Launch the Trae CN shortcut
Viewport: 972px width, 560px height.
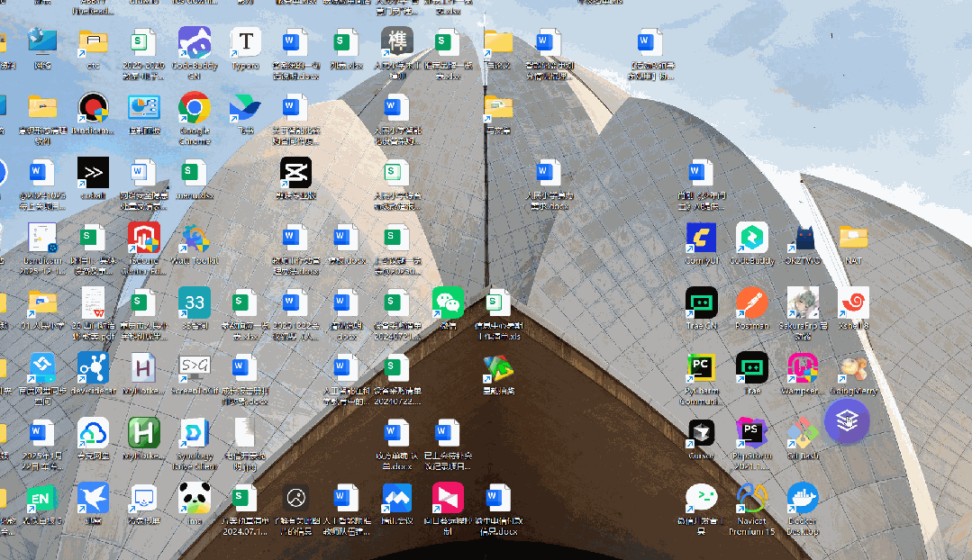(701, 303)
